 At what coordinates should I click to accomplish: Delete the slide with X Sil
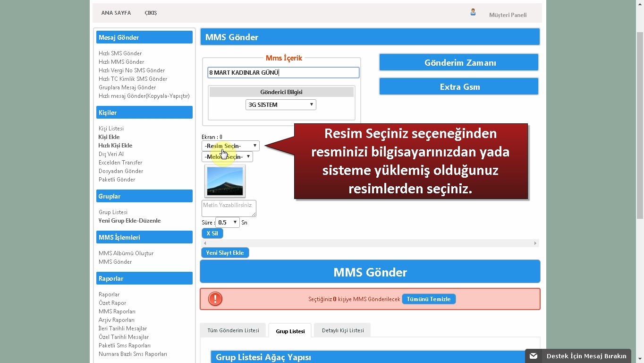[212, 233]
